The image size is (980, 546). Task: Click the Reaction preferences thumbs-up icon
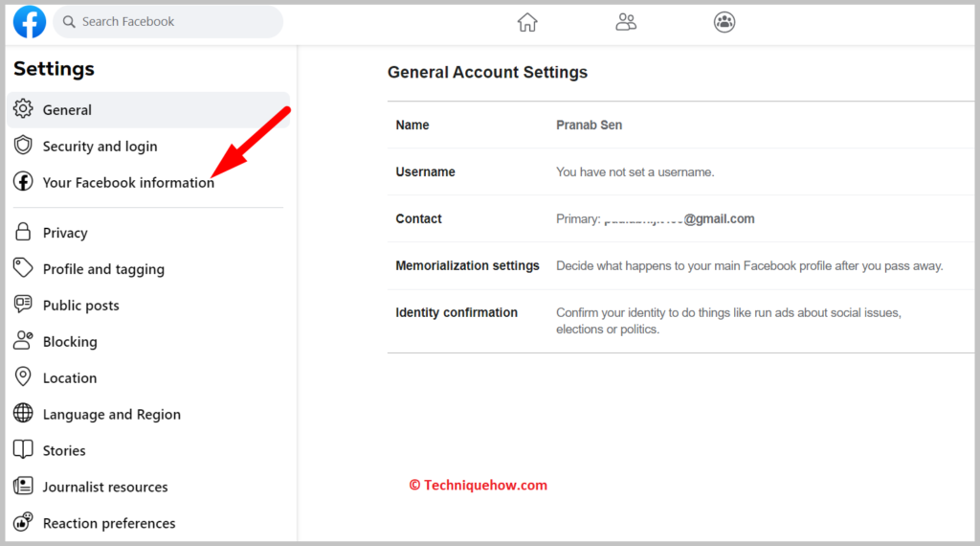(23, 522)
